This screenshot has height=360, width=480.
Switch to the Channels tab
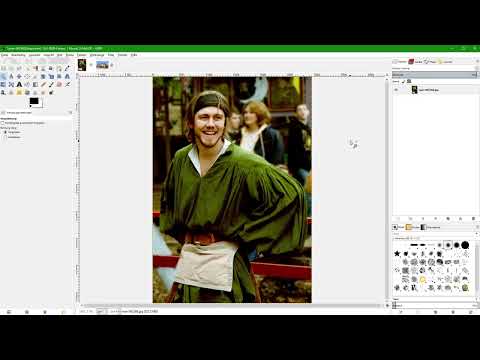pos(416,61)
